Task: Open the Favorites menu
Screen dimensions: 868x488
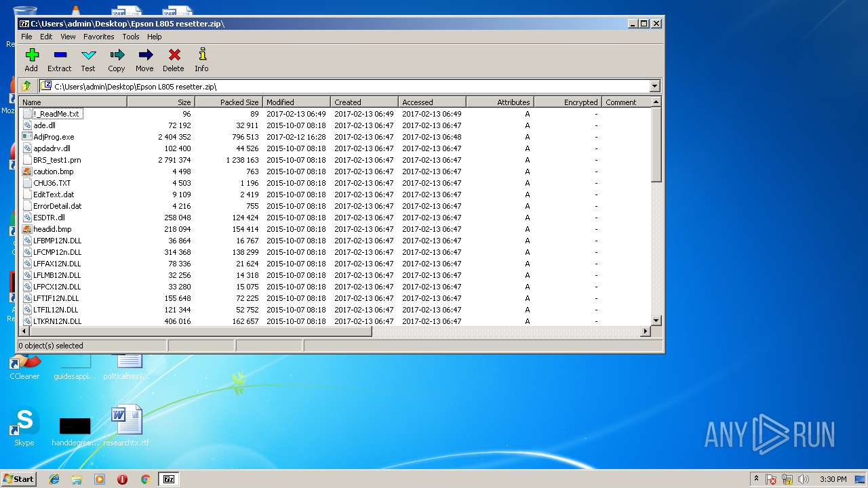Action: tap(99, 37)
